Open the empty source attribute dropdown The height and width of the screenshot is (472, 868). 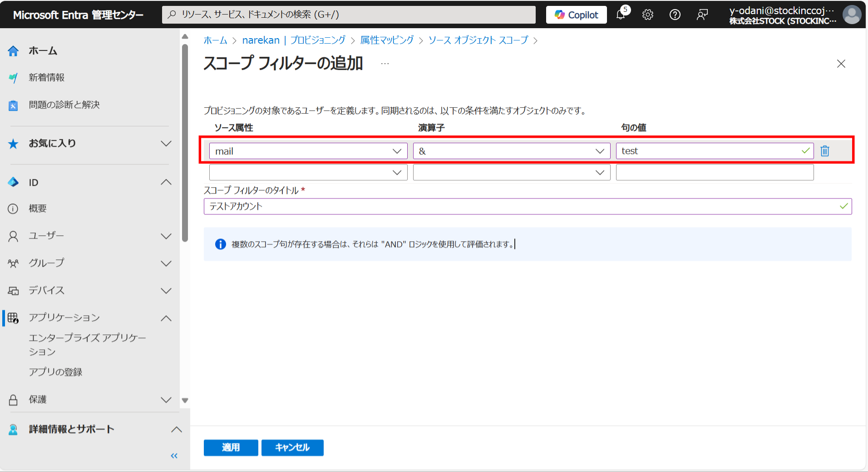click(308, 172)
